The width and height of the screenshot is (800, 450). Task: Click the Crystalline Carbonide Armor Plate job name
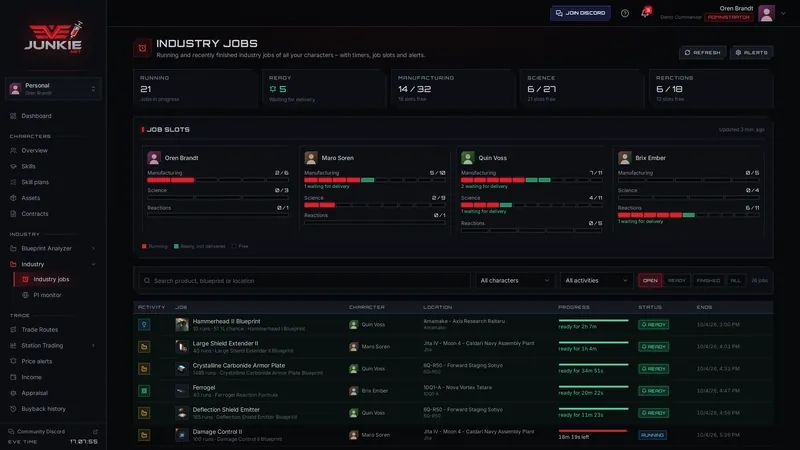(x=239, y=365)
